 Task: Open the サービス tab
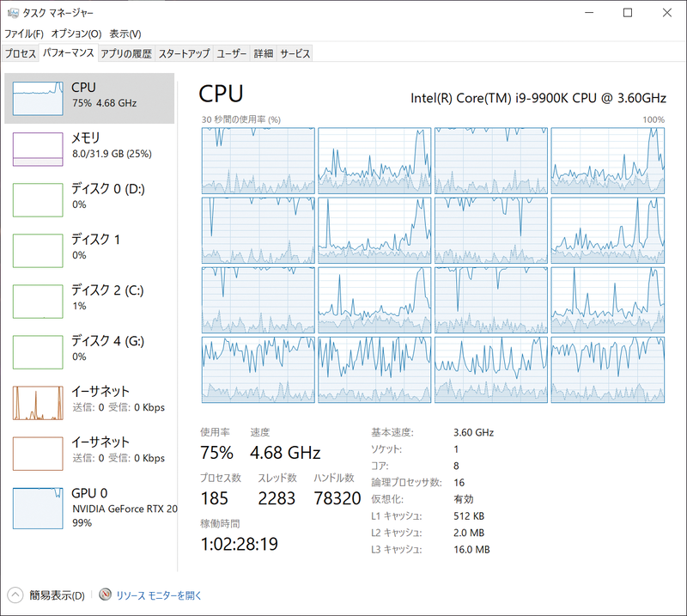295,52
